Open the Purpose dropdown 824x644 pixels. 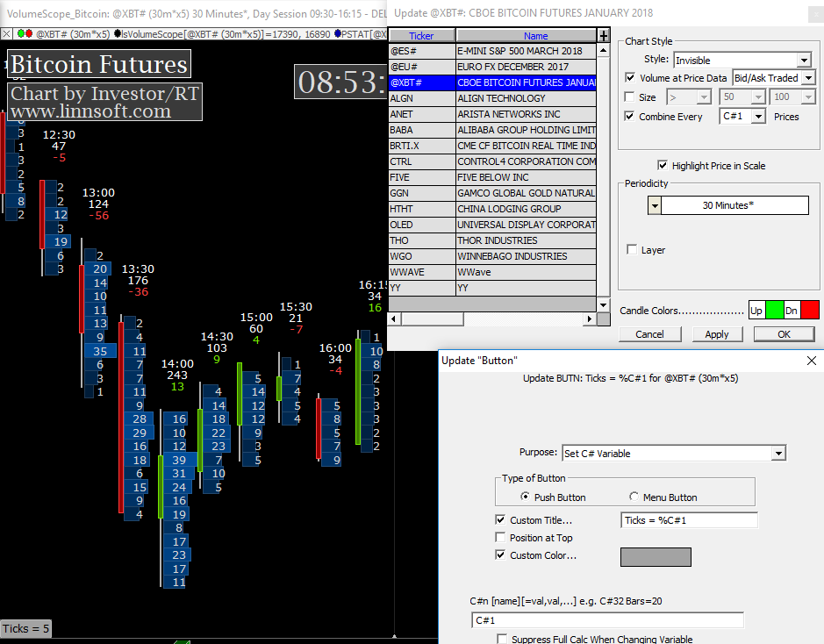pyautogui.click(x=674, y=453)
